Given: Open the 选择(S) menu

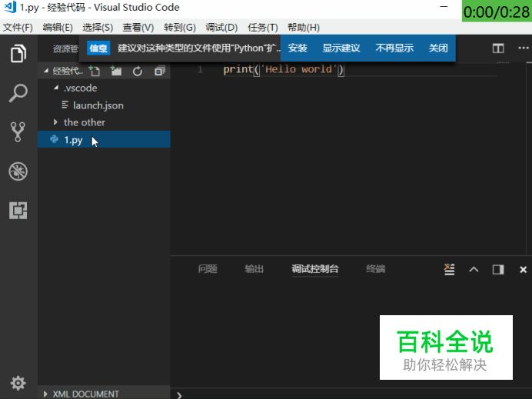Looking at the screenshot, I should click(98, 28).
